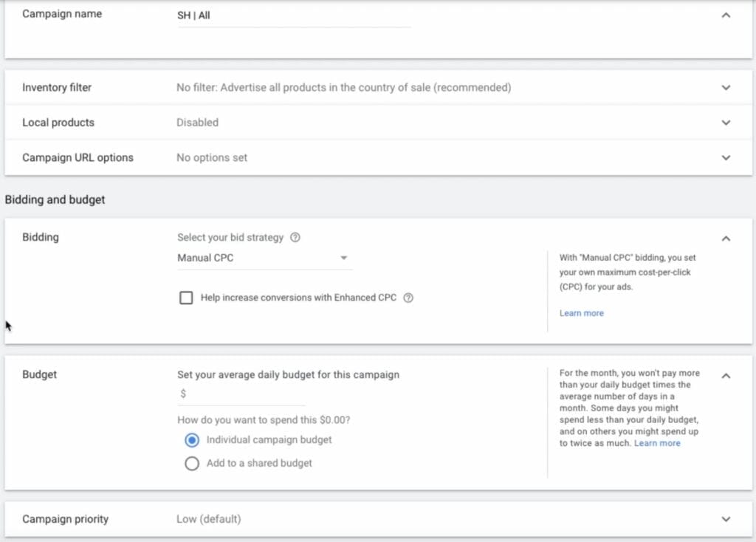
Task: Click the Disabled value for Local products
Action: [197, 123]
